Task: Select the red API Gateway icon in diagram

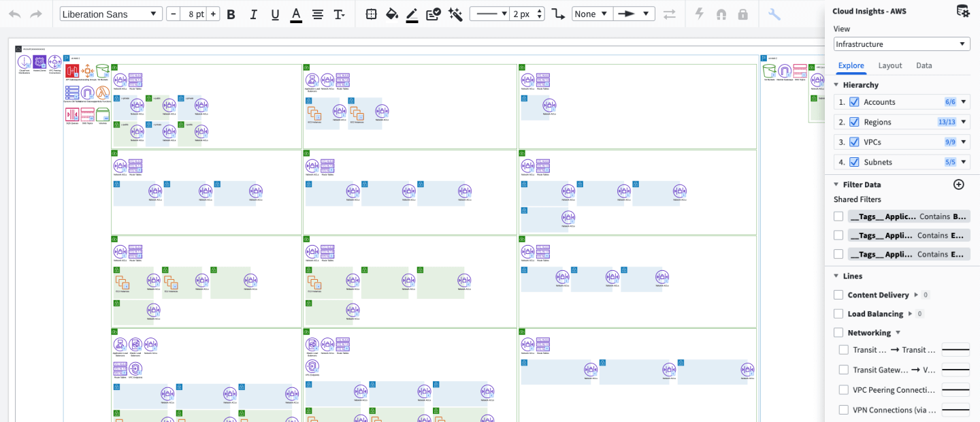Action: (x=72, y=71)
